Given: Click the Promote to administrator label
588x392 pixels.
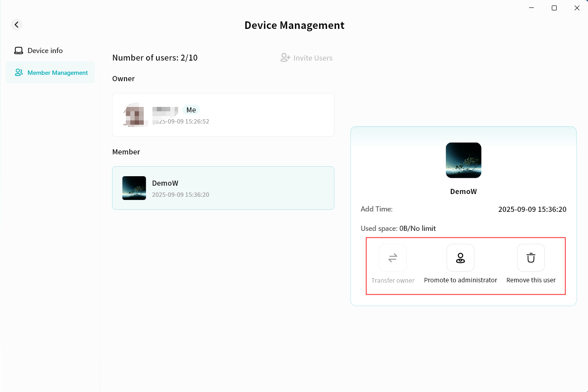Looking at the screenshot, I should click(461, 280).
